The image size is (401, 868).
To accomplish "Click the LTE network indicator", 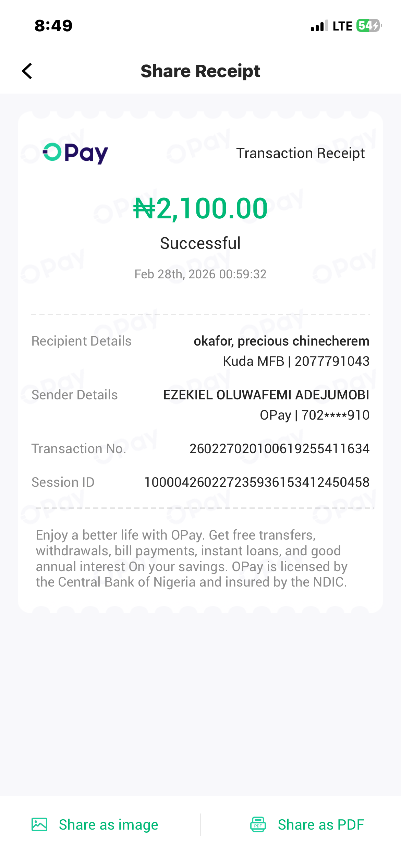I will [342, 26].
